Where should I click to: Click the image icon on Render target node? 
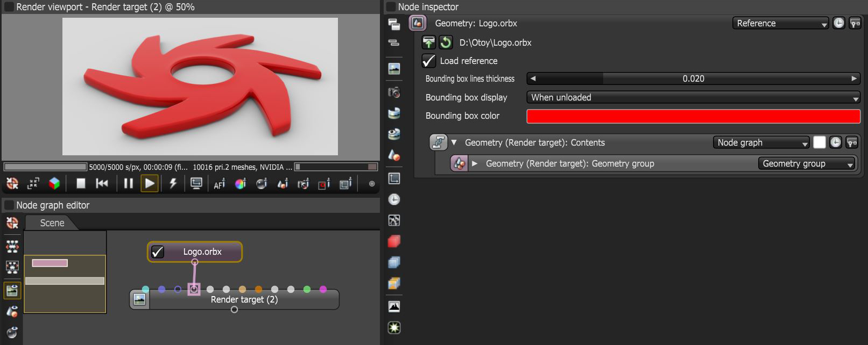(140, 299)
